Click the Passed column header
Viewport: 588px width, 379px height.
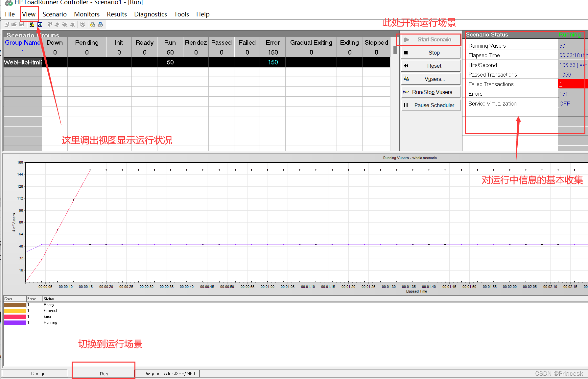tap(222, 42)
